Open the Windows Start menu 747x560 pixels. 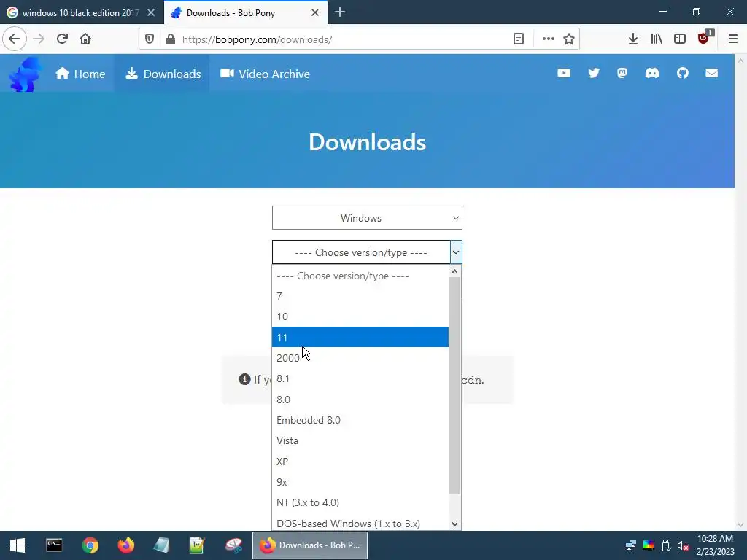(x=18, y=545)
